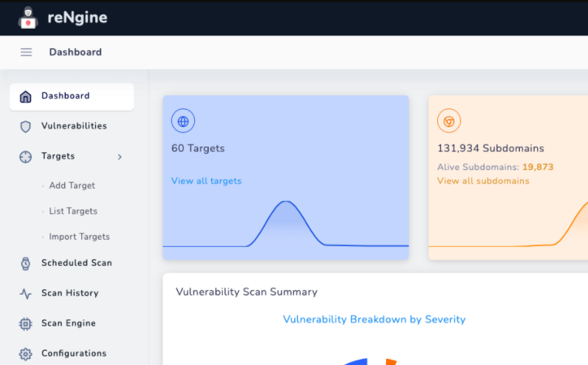
Task: Click the peak of the Targets sparkline chart
Action: point(285,202)
